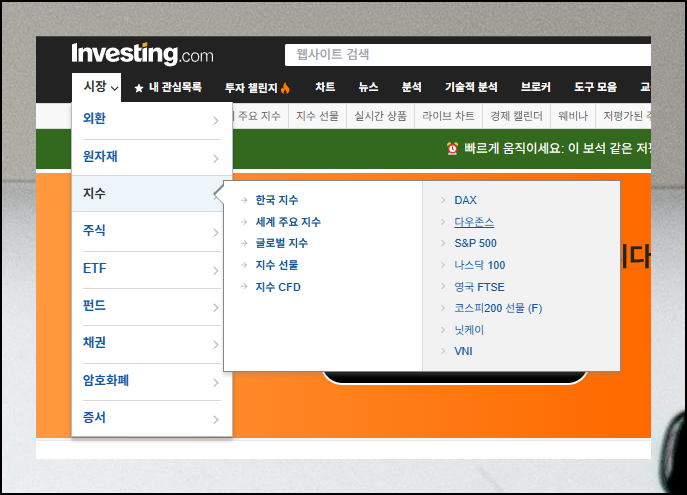687x495 pixels.
Task: Expand the 암호화폐 submenu
Action: 152,381
